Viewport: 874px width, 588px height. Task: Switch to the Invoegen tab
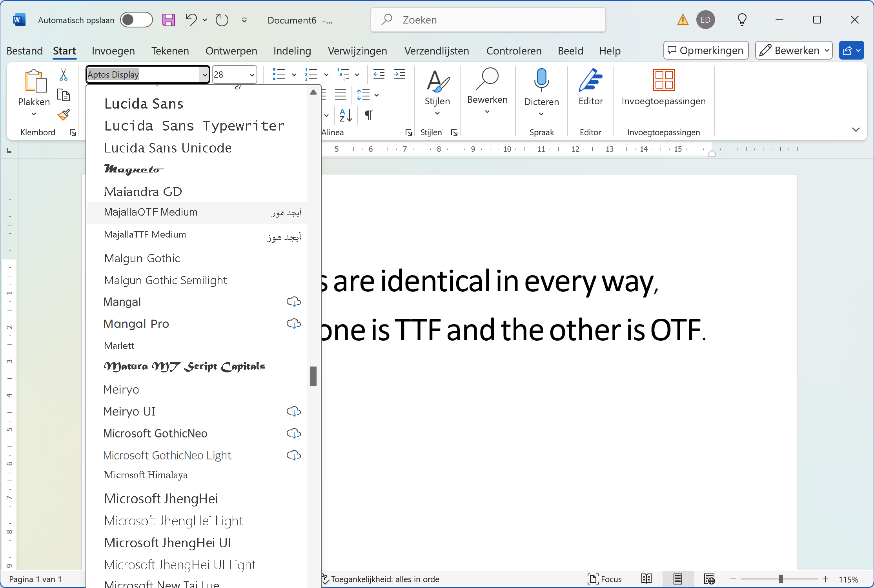pos(113,51)
